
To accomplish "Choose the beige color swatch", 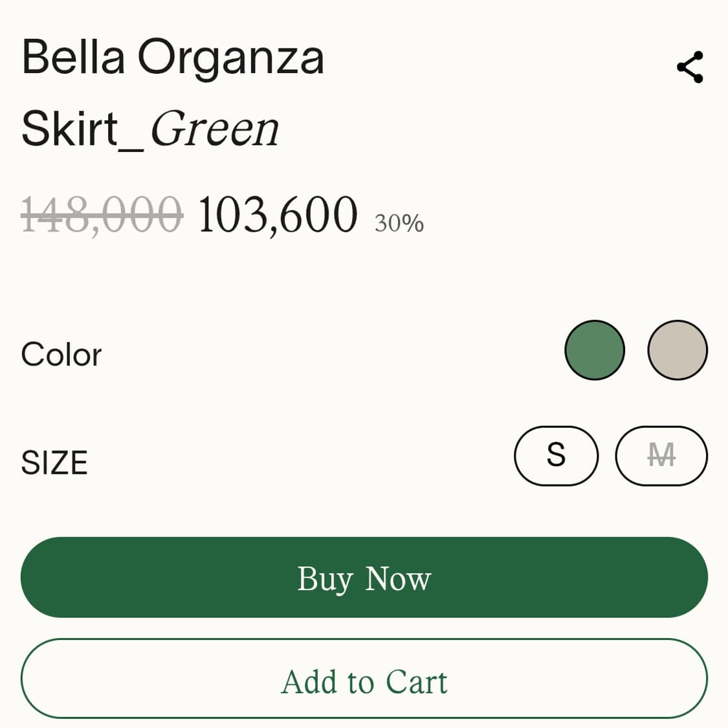I will pyautogui.click(x=677, y=350).
